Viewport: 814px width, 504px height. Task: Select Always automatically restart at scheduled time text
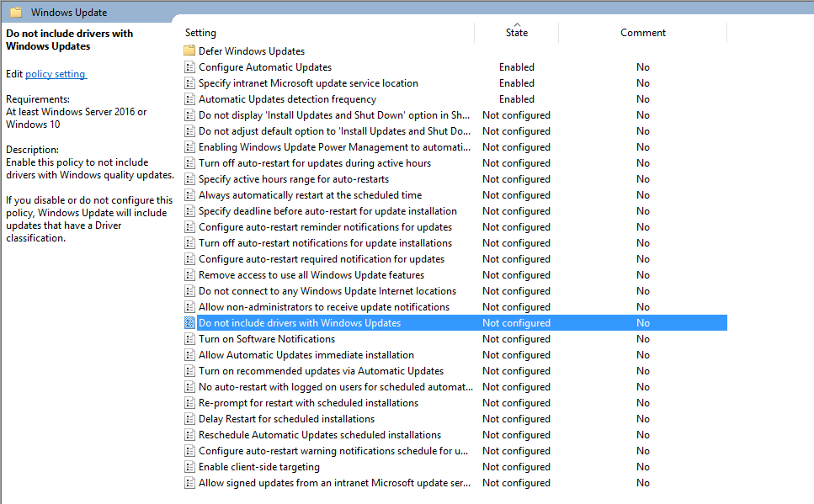point(311,195)
